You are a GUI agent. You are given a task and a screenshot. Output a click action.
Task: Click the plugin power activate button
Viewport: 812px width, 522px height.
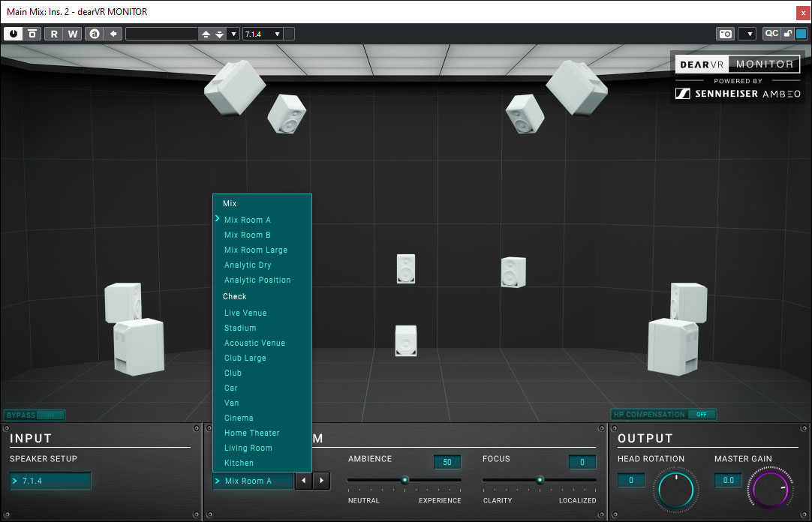point(14,34)
